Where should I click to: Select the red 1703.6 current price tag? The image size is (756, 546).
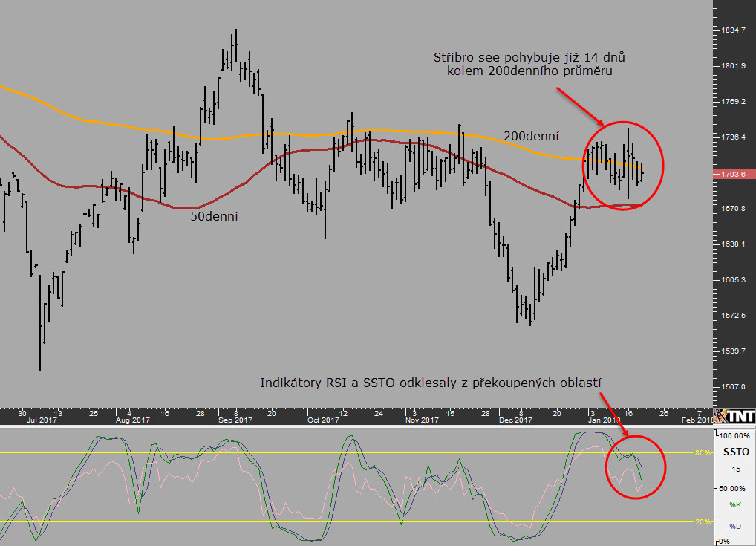734,174
